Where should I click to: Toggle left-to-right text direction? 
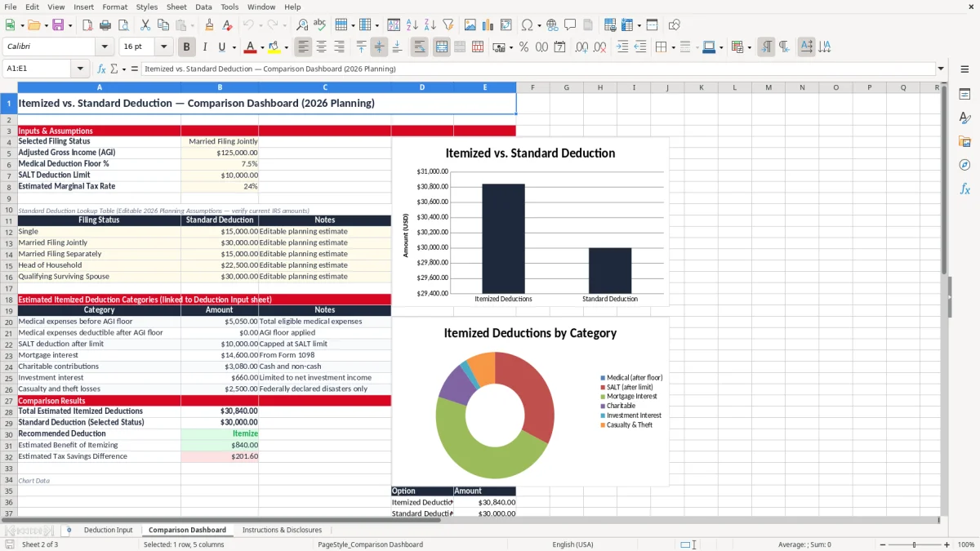(x=766, y=47)
